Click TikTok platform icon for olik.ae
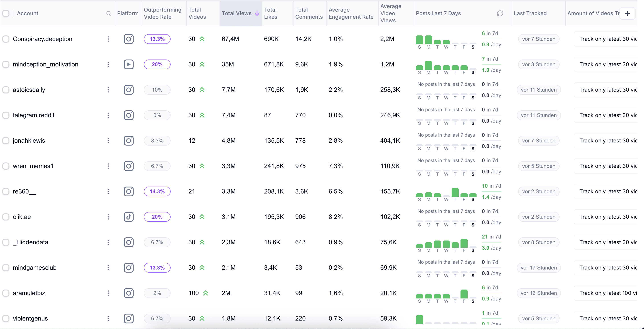This screenshot has width=644, height=329. tap(128, 217)
